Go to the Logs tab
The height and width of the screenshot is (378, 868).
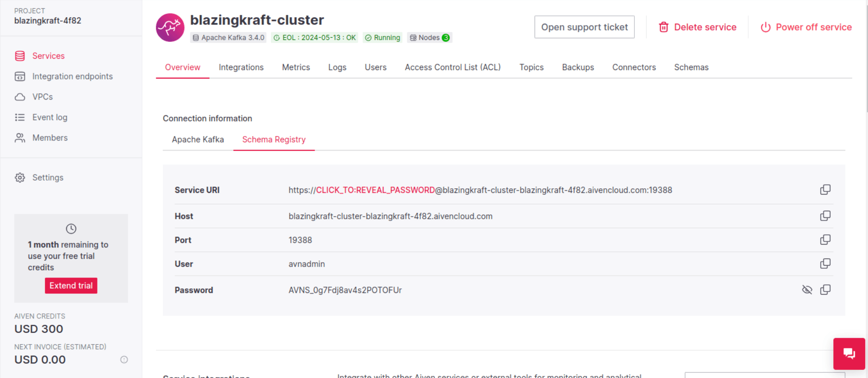337,67
